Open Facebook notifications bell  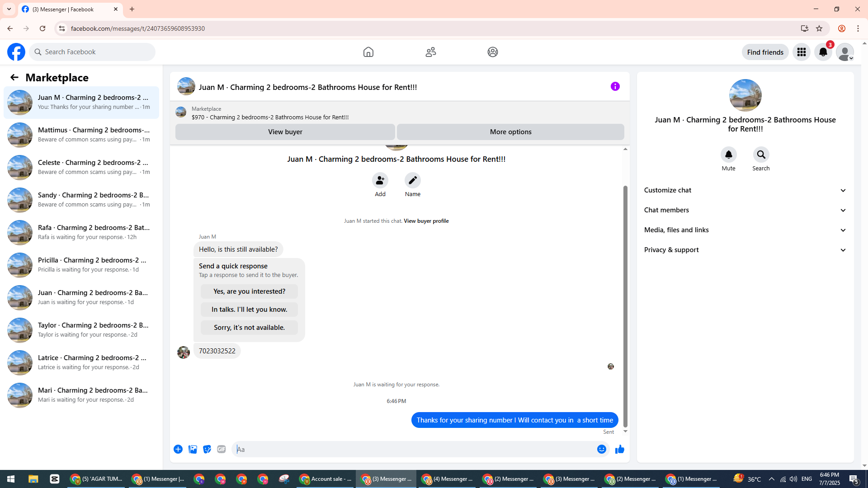pos(823,52)
